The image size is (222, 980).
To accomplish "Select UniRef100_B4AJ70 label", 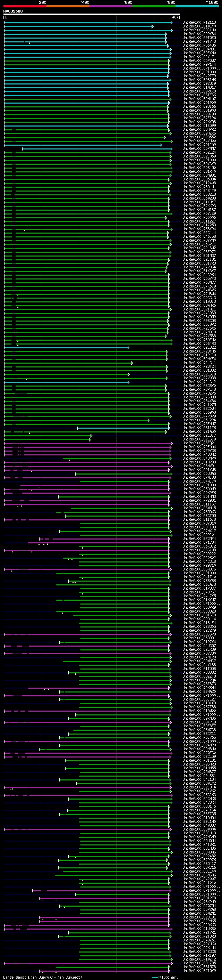I will 199,481.
